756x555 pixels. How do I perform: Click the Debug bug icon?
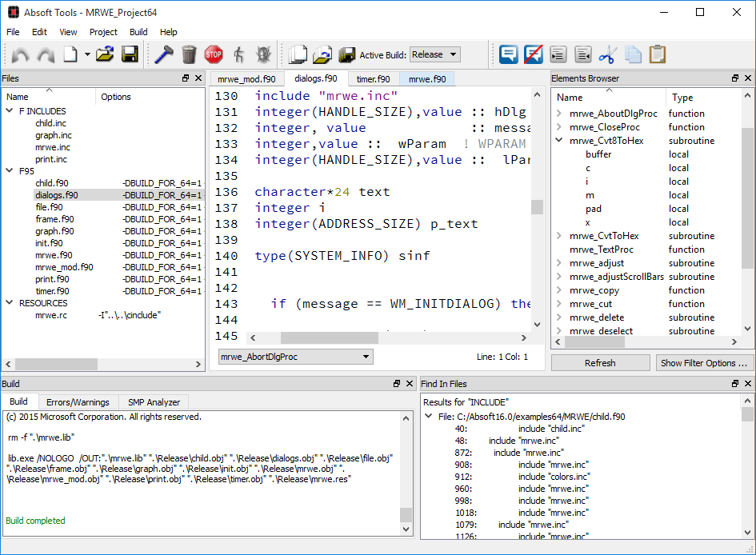point(263,54)
